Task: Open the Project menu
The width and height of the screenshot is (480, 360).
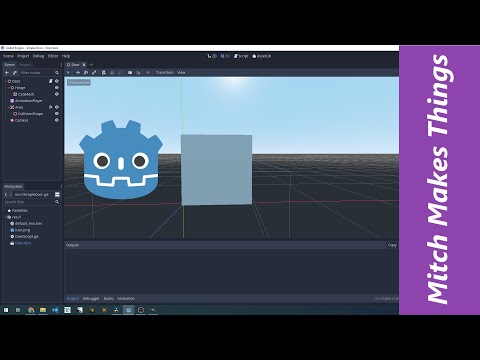Action: click(23, 56)
